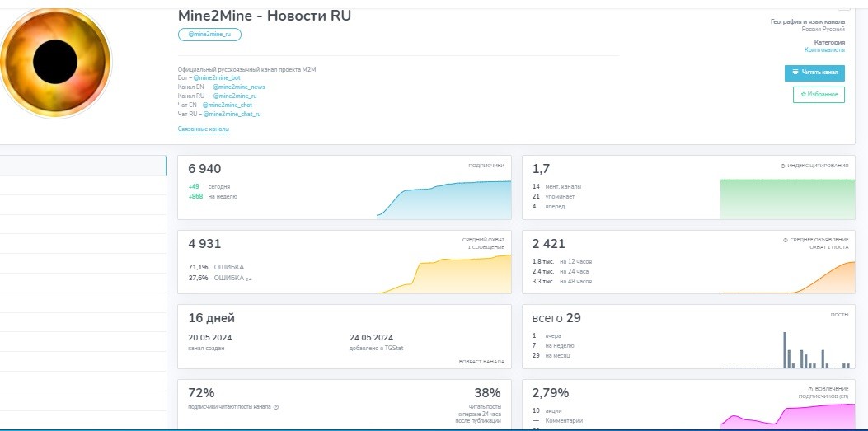Click the channel age '16 дней'

[212, 318]
